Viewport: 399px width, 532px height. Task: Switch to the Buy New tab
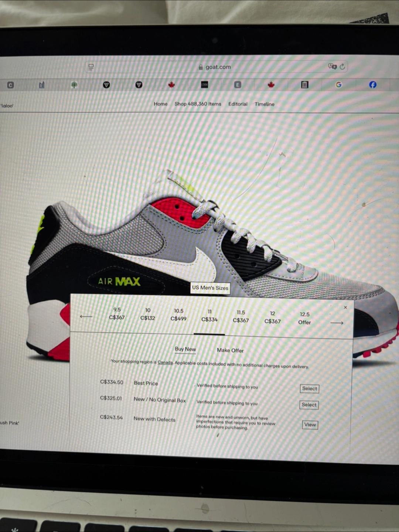185,349
